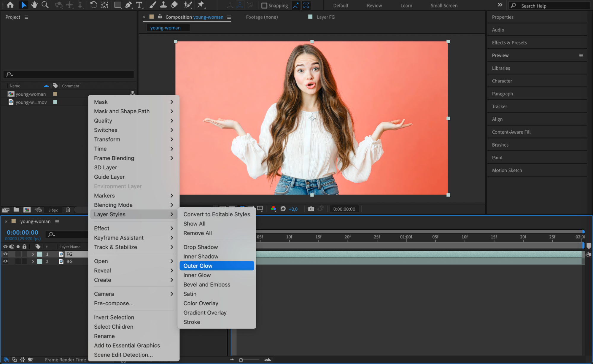Select the Brush tool
Viewport: 593px width, 364px height.
tap(153, 5)
